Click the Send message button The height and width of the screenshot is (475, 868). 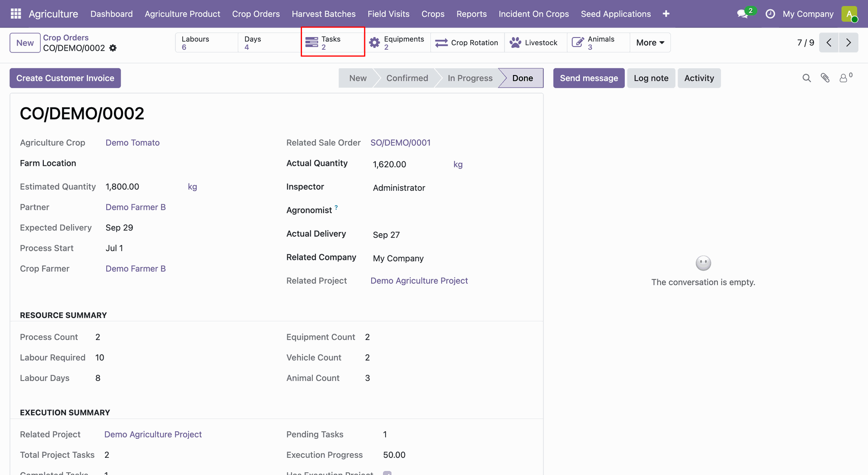[589, 78]
